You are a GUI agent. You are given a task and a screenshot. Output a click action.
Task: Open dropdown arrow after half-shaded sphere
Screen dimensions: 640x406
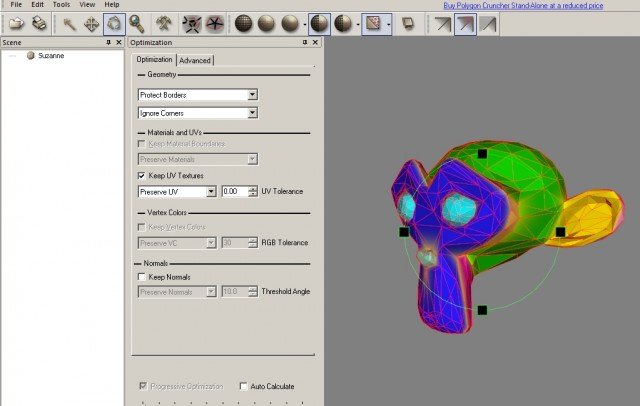point(358,24)
